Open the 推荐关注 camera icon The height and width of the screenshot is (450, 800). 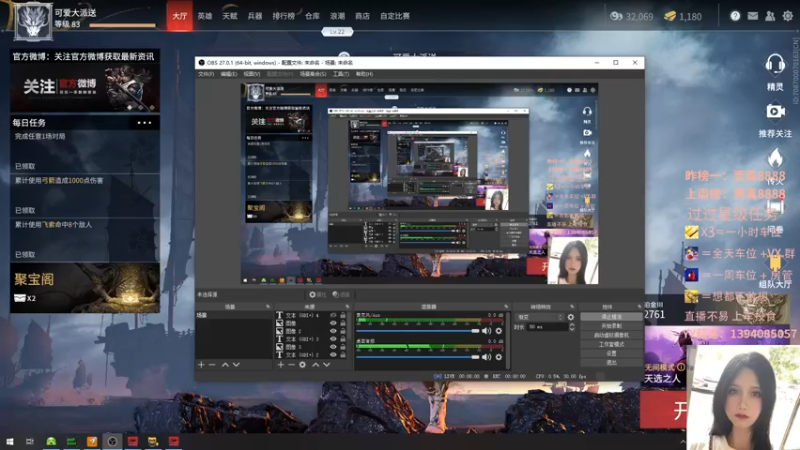click(775, 111)
